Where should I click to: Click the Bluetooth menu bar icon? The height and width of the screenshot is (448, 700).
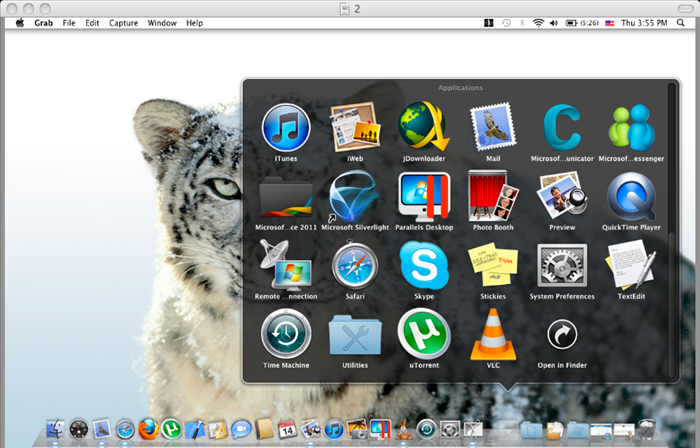pos(522,23)
